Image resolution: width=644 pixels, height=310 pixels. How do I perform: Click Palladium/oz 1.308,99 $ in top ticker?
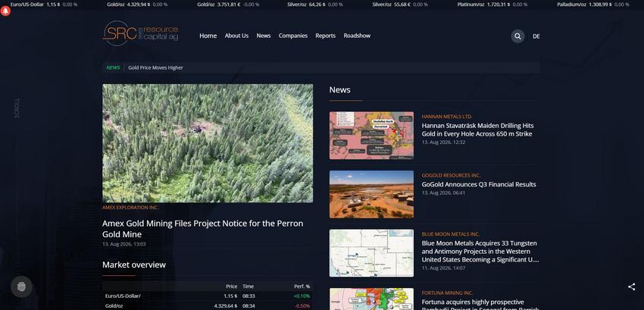593,4
